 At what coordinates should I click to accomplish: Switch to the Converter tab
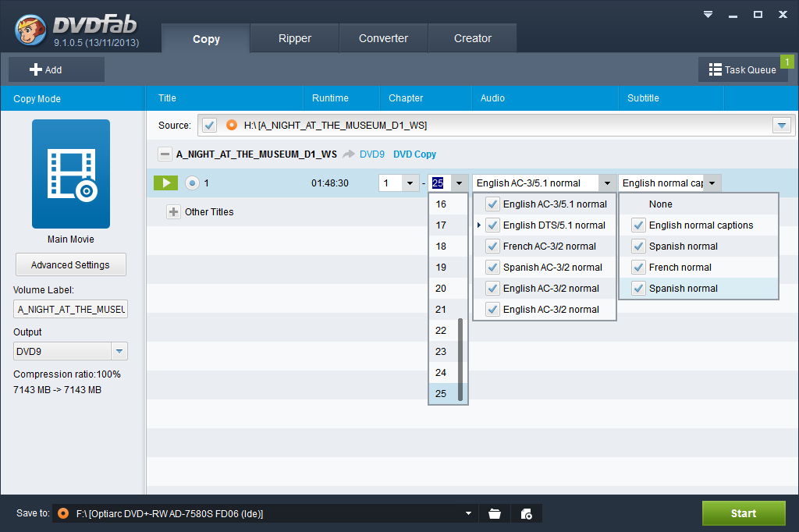(x=383, y=38)
